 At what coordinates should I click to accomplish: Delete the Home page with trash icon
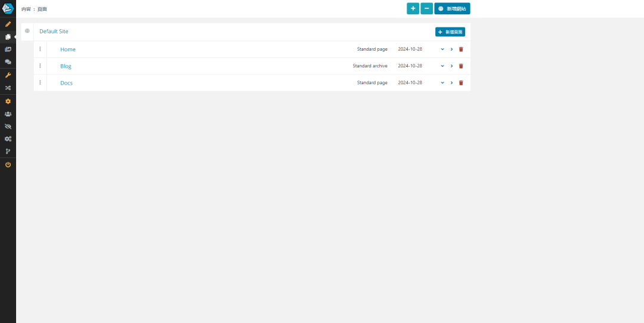pyautogui.click(x=461, y=49)
